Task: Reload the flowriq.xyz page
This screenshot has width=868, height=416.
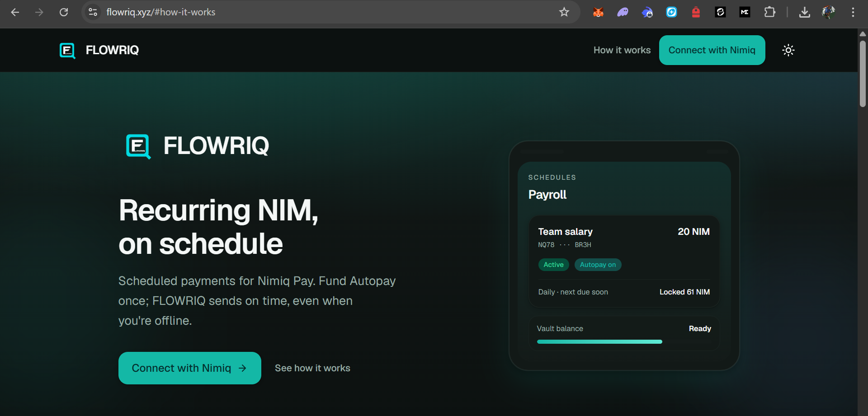Action: [64, 12]
